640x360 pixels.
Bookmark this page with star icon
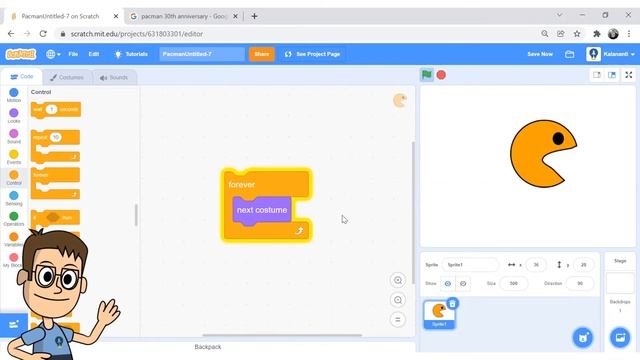tap(577, 34)
